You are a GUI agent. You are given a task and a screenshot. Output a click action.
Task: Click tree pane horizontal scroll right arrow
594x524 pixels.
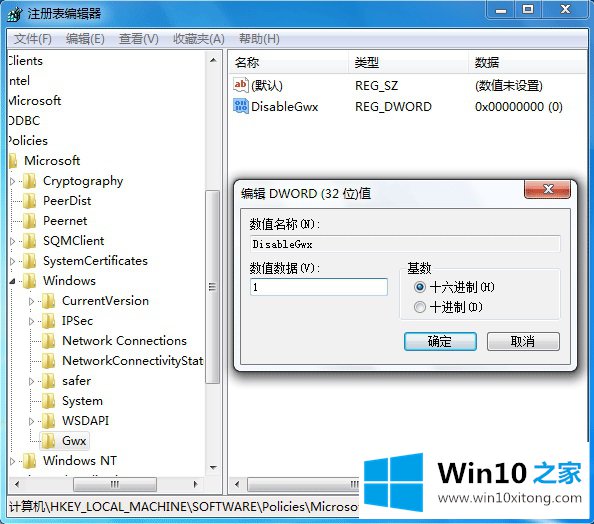pos(196,484)
